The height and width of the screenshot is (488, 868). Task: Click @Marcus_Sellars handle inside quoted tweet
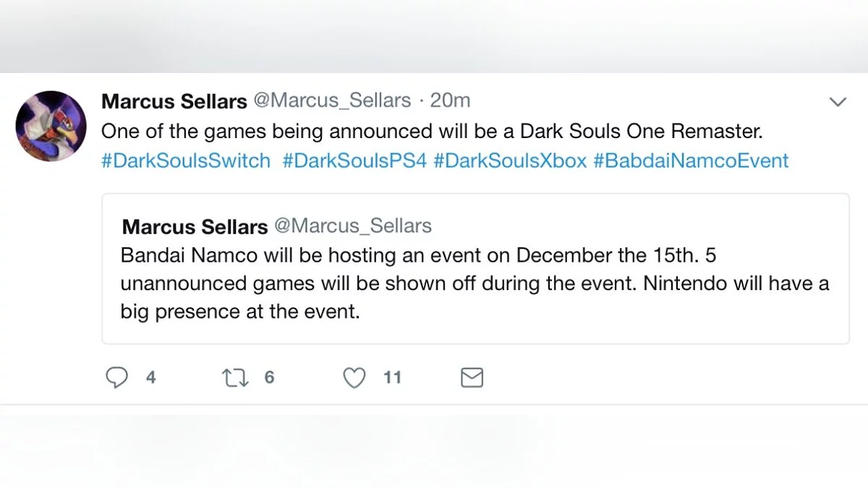(x=352, y=226)
